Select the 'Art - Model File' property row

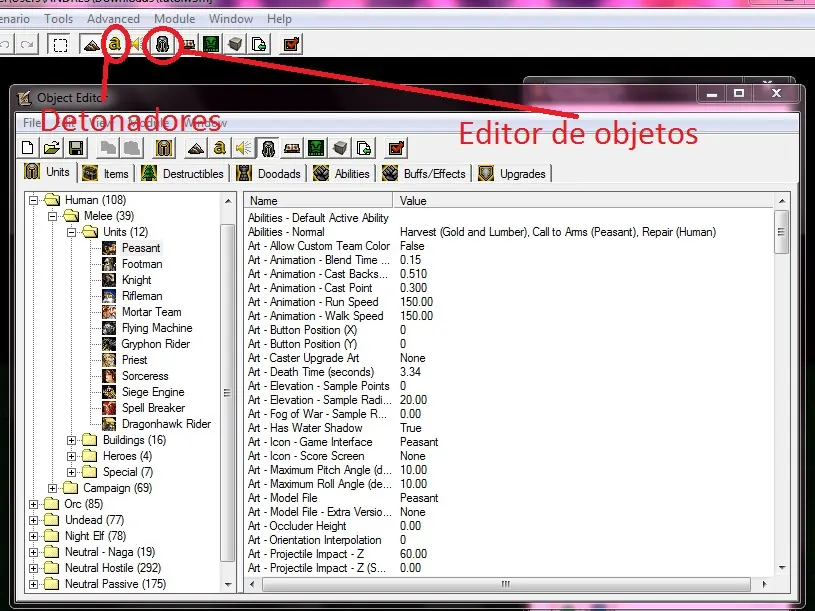[x=509, y=498]
